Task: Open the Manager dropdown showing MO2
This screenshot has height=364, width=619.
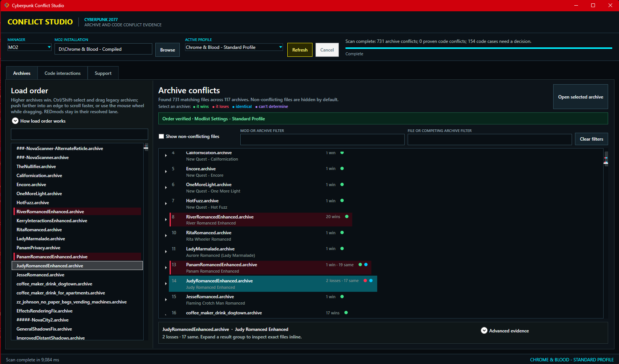Action: click(29, 47)
